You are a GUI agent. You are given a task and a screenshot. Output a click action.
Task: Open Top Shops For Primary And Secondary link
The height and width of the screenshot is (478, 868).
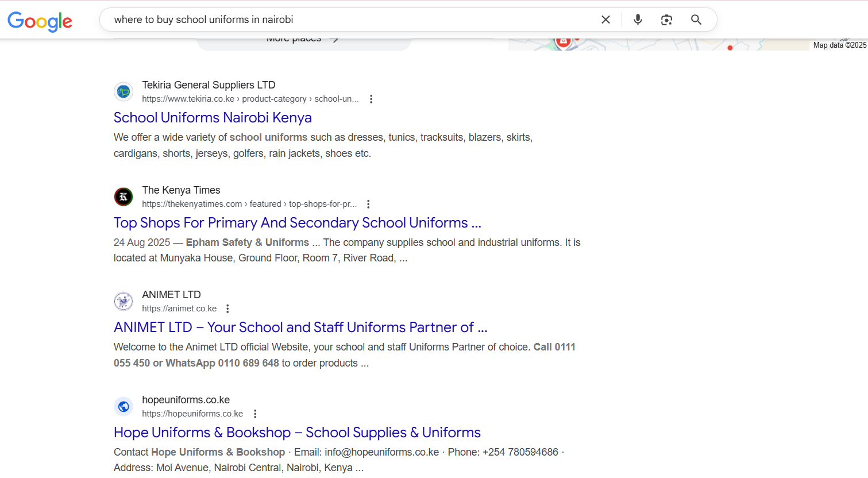(297, 223)
